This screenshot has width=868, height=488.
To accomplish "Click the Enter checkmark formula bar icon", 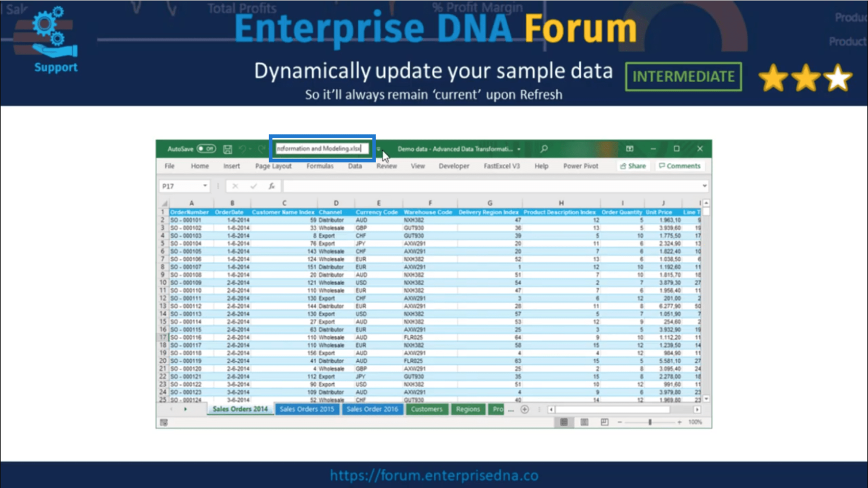I will point(253,186).
